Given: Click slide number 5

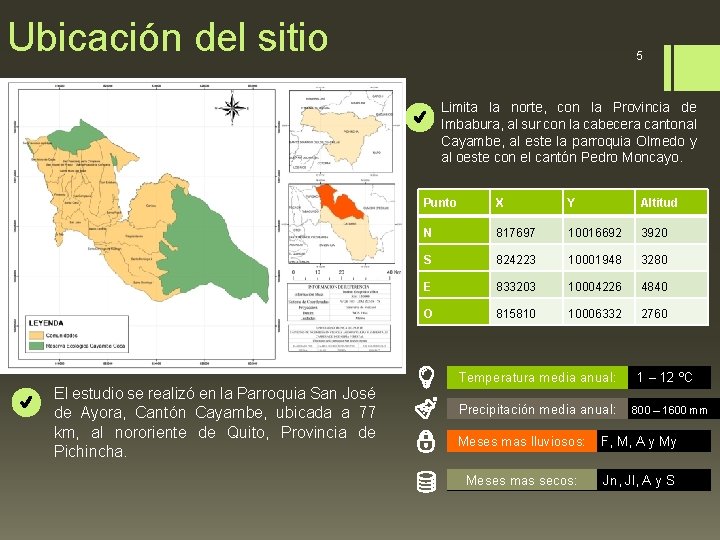Looking at the screenshot, I should (639, 56).
